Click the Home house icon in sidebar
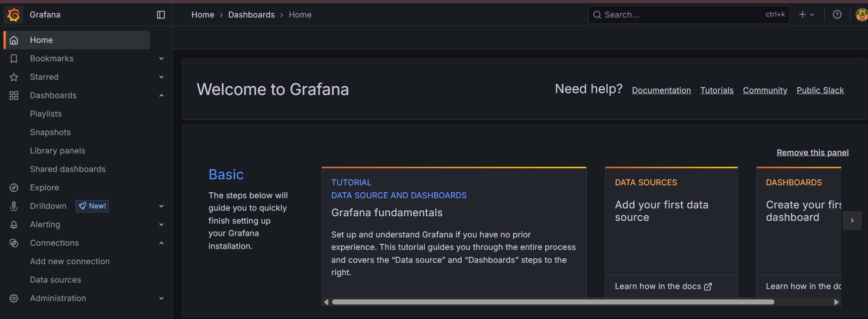Image resolution: width=868 pixels, height=319 pixels. point(14,40)
